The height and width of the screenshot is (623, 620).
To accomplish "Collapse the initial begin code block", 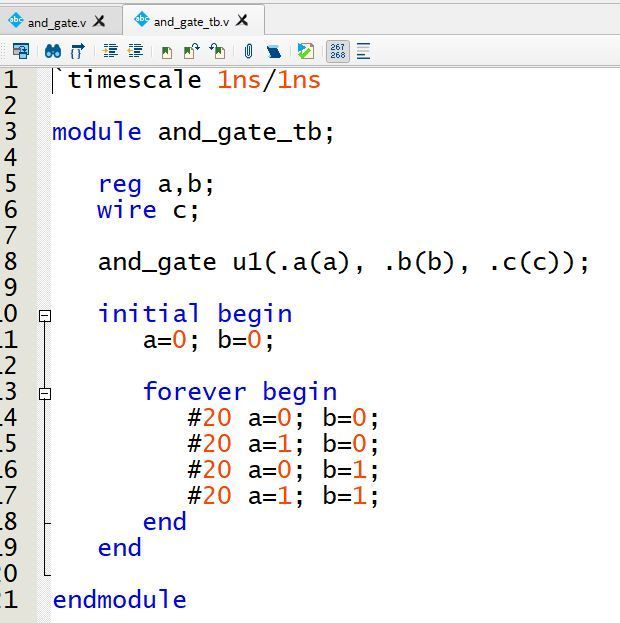I will 45,316.
